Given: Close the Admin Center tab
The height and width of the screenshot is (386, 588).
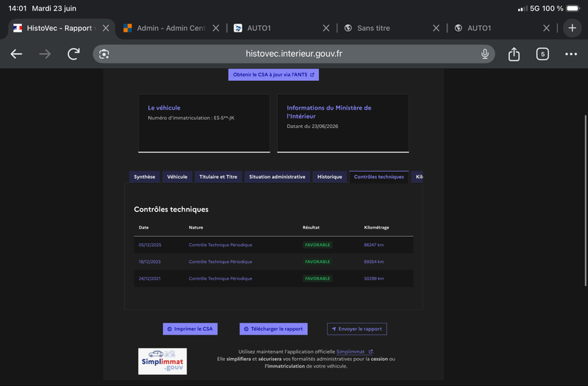Looking at the screenshot, I should click(x=215, y=28).
